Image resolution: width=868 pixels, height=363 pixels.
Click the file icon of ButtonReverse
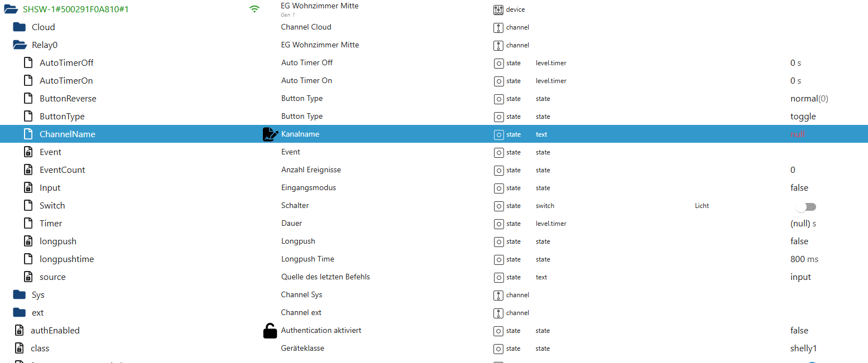coord(28,98)
